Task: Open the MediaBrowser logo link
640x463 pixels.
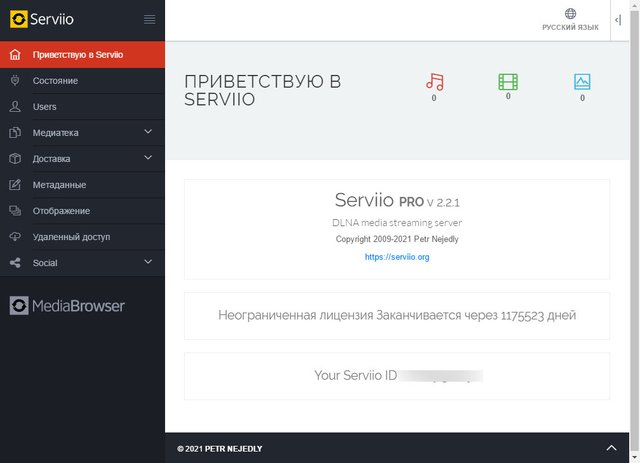Action: click(x=67, y=305)
